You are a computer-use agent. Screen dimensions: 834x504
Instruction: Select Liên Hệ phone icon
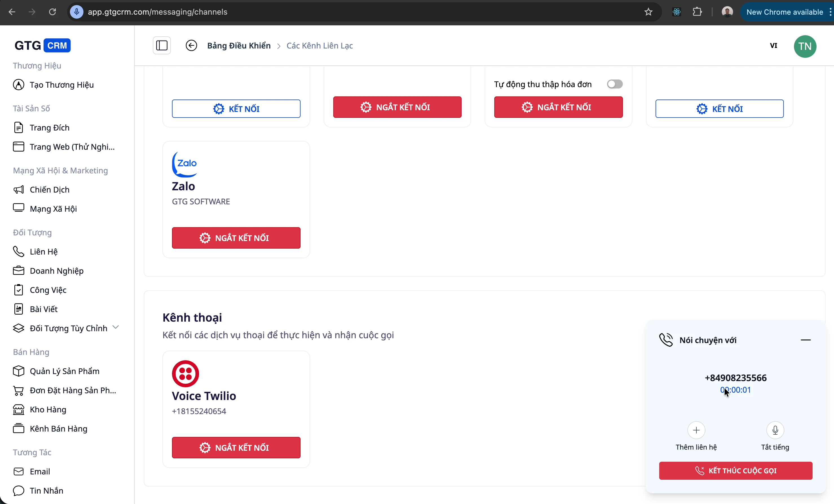[19, 251]
